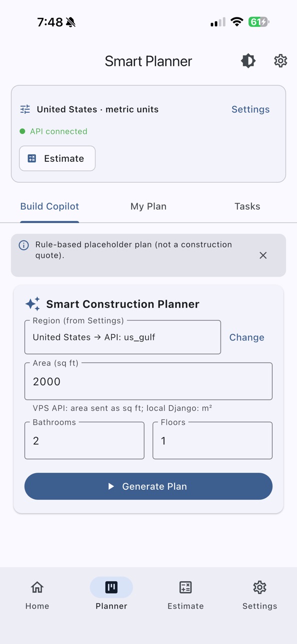The image size is (297, 644).
Task: Switch to the My Plan tab
Action: (x=148, y=206)
